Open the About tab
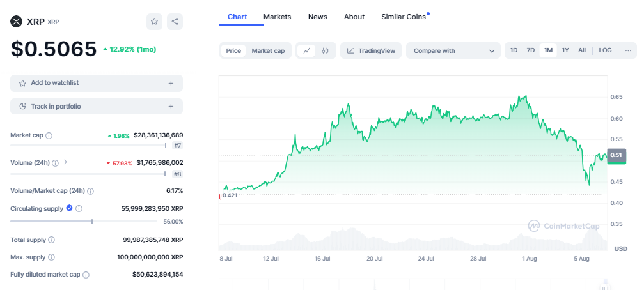Viewport: 644px width, 290px height. click(354, 17)
